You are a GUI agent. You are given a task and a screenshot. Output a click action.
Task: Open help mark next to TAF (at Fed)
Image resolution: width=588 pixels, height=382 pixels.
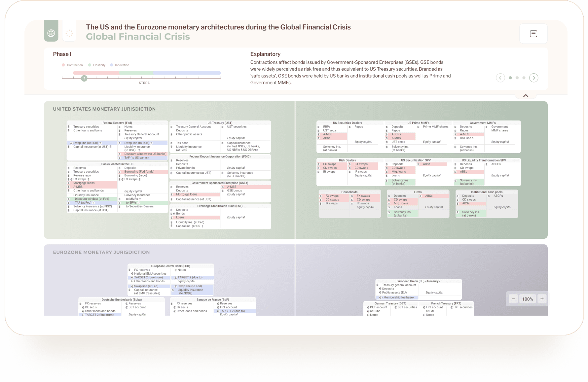point(93,203)
